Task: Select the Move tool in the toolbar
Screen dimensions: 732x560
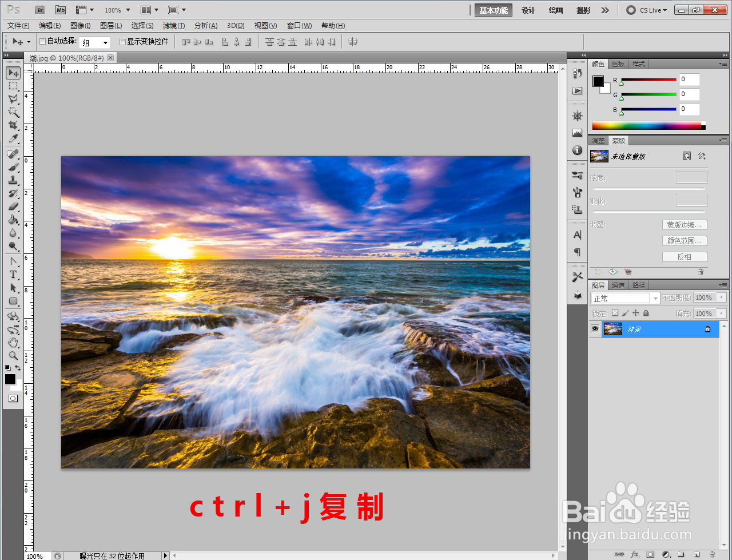Action: click(13, 74)
